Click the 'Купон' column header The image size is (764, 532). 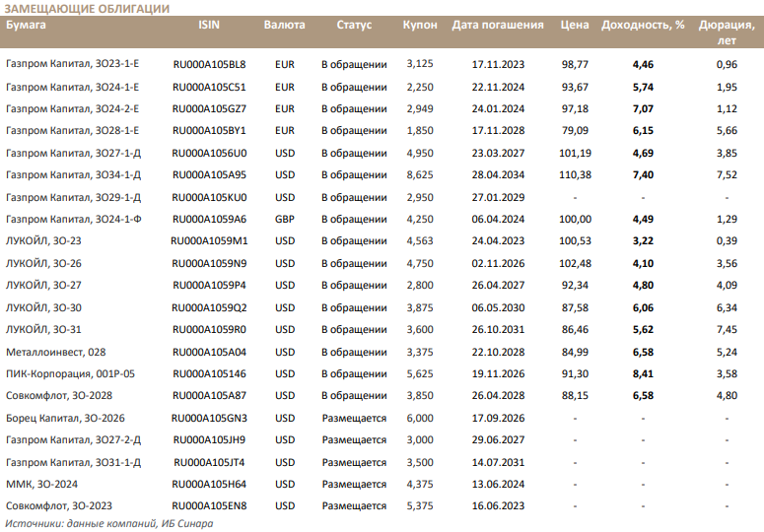[420, 25]
